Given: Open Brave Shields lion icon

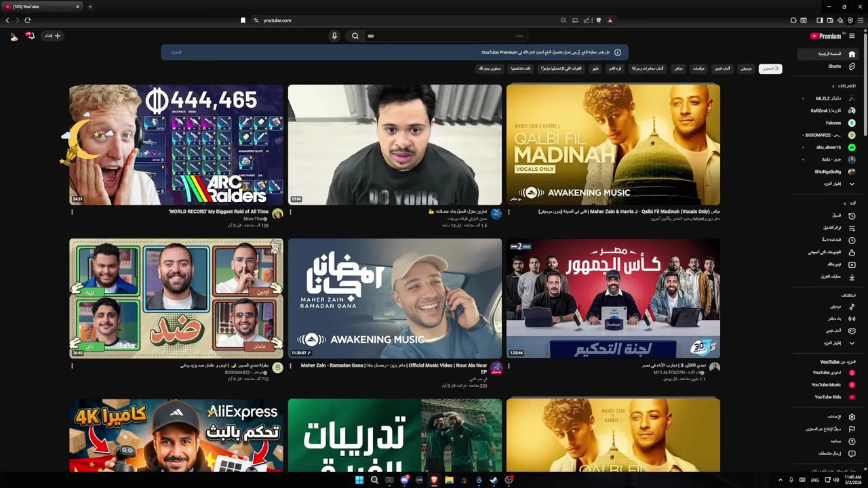Looking at the screenshot, I should (x=598, y=20).
